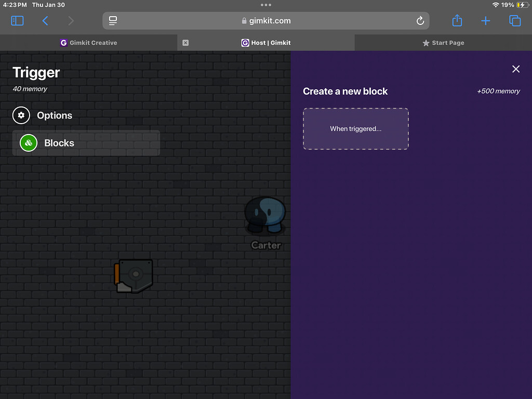The width and height of the screenshot is (532, 399).
Task: Select the green Blocks icon
Action: [x=29, y=143]
